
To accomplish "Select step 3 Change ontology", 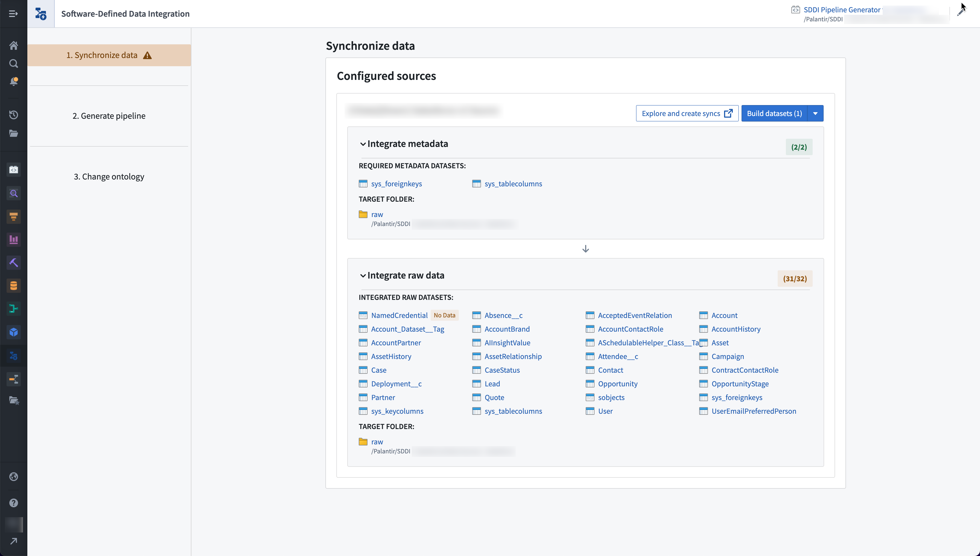I will (x=109, y=176).
